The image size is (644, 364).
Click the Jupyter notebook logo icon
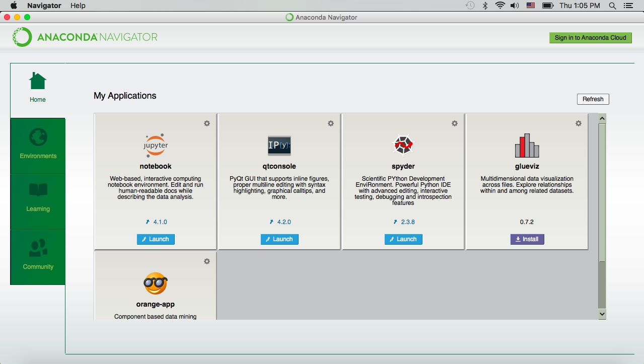tap(156, 145)
